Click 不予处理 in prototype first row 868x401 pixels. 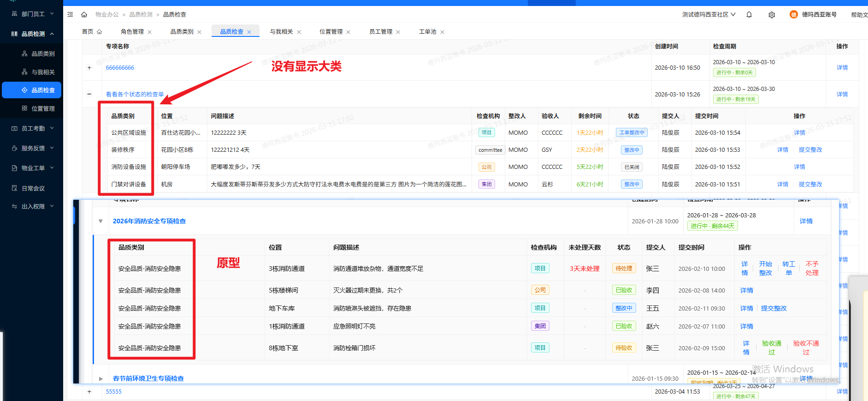pos(812,269)
